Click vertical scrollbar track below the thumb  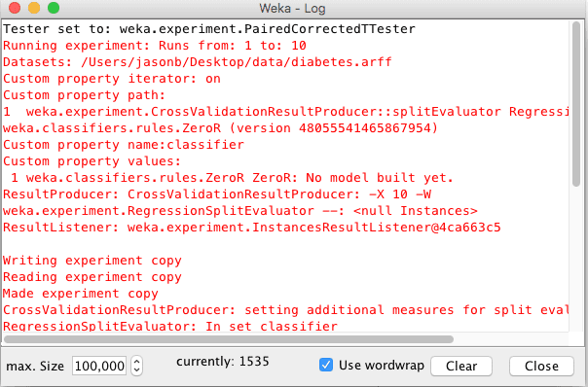click(576, 259)
